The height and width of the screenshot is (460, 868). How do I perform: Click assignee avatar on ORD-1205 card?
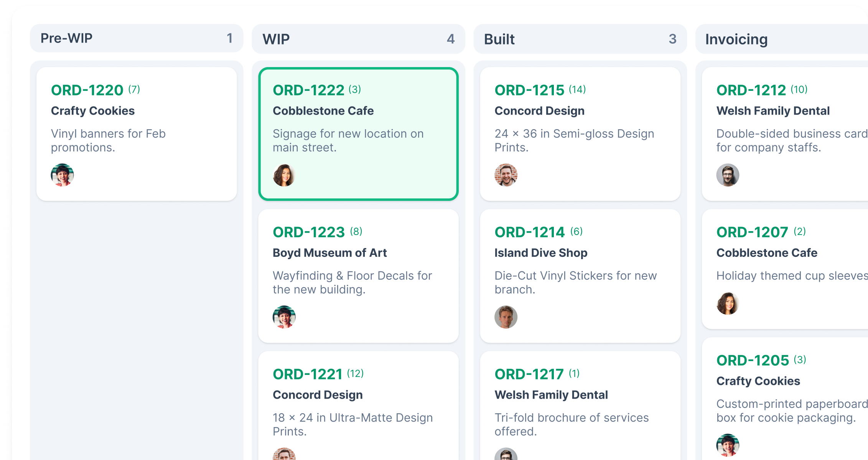[x=727, y=445]
